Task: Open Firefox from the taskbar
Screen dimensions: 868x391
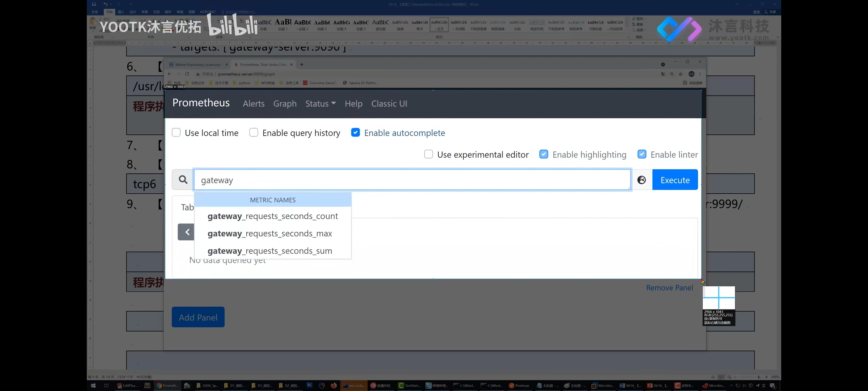Action: (333, 386)
